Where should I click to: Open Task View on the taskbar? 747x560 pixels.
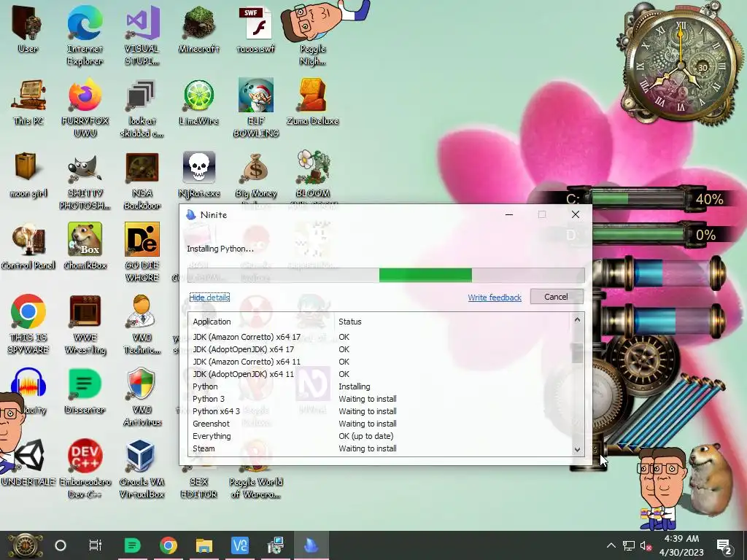click(96, 545)
